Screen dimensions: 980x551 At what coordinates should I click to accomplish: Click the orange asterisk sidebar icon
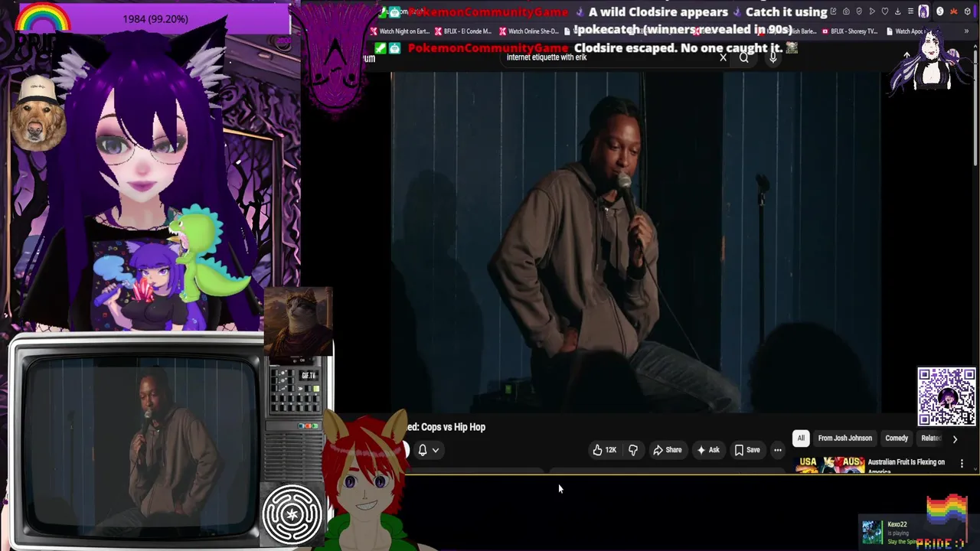click(x=954, y=11)
